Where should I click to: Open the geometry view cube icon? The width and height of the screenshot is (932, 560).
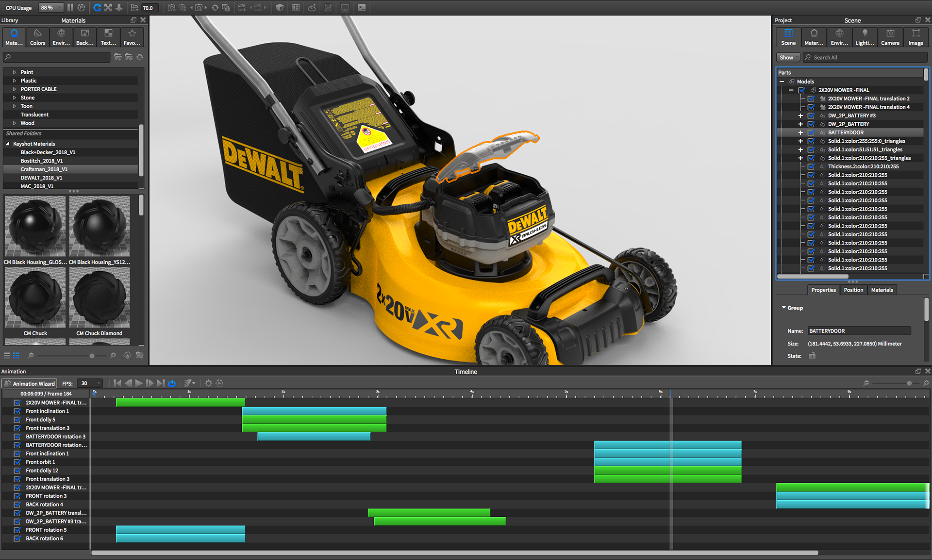click(x=280, y=8)
